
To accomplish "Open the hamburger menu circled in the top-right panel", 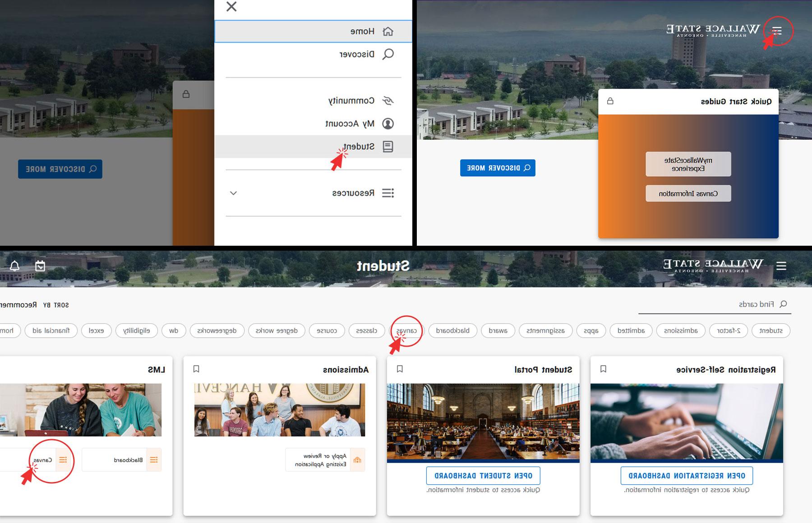I will [x=777, y=31].
